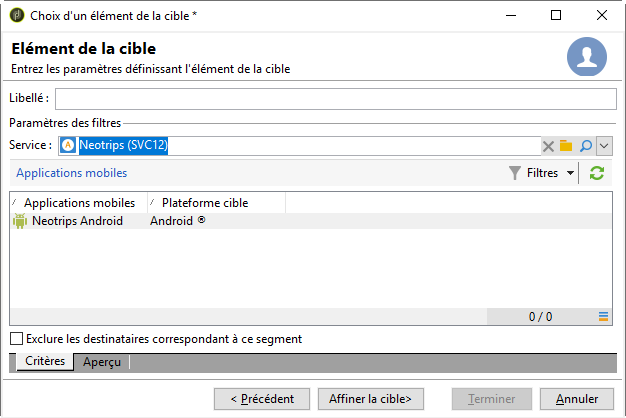The width and height of the screenshot is (626, 418).
Task: Open the yellow folder browse icon
Action: point(566,146)
